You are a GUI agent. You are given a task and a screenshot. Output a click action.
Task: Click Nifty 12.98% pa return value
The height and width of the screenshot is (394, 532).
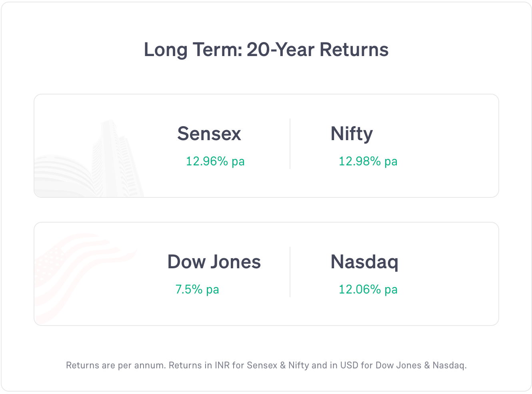click(x=368, y=161)
